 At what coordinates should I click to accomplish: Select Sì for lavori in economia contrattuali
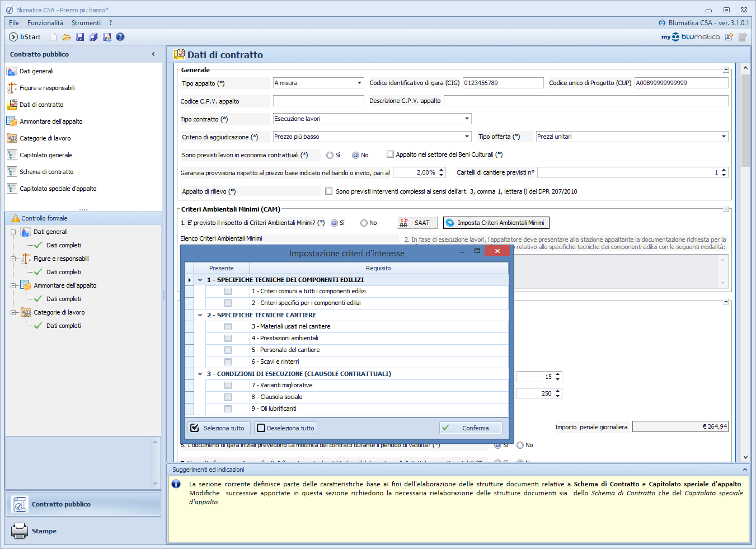coord(330,156)
